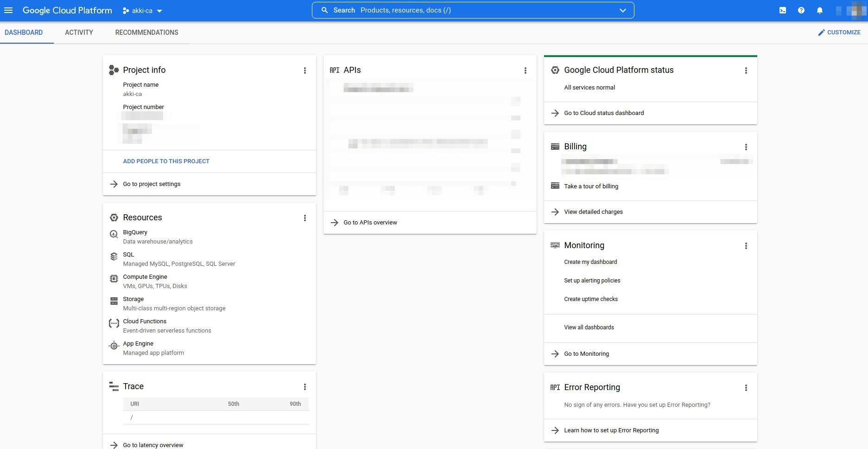
Task: Open Project info card options menu
Action: tap(305, 71)
